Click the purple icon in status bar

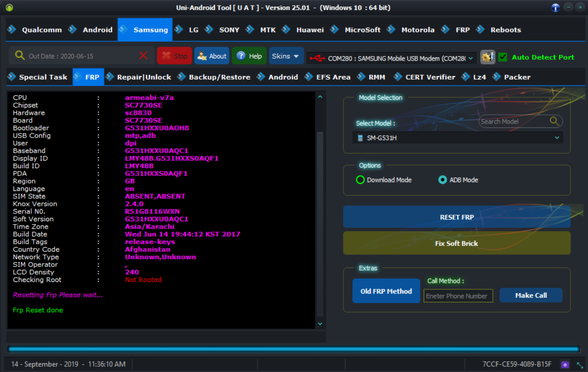[x=565, y=364]
